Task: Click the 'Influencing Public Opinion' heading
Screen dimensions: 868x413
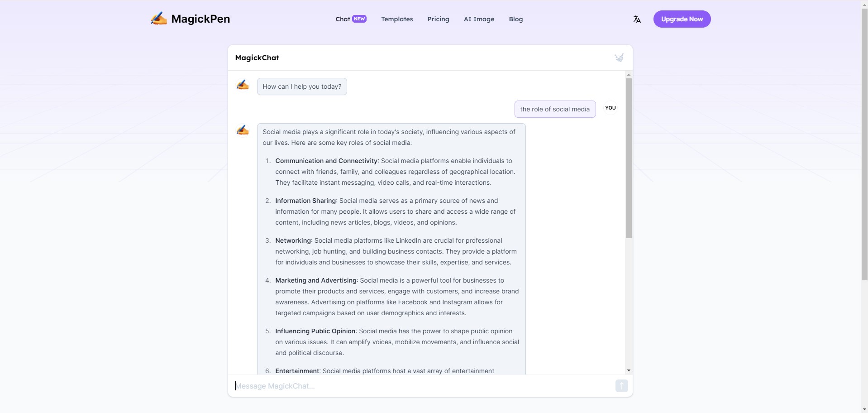Action: (315, 331)
